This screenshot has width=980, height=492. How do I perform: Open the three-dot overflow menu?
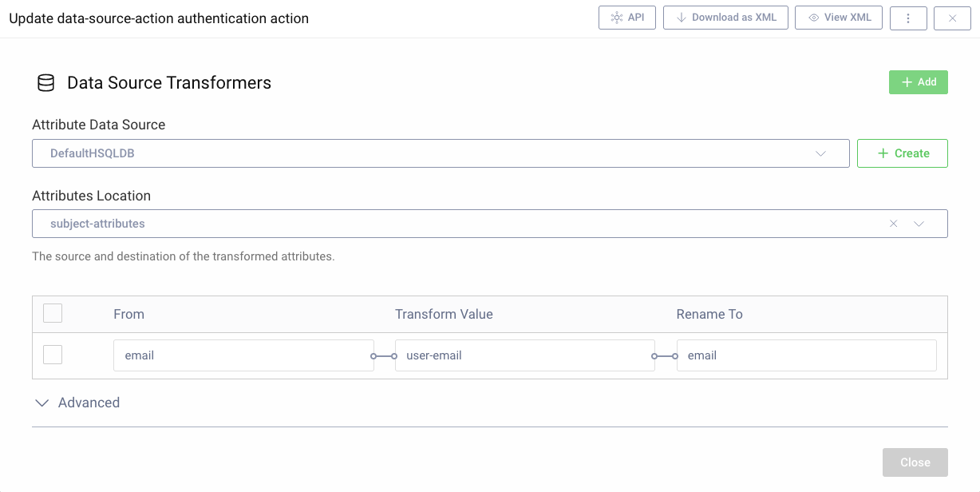908,17
